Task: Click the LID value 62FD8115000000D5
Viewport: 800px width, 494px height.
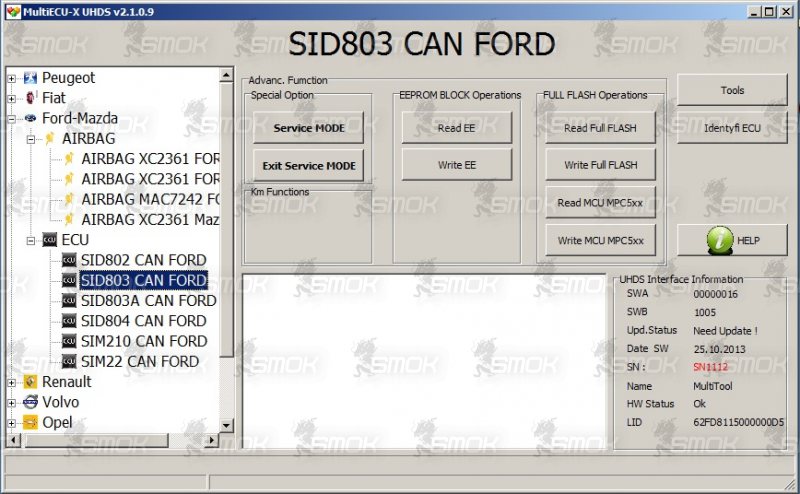Action: [x=738, y=423]
